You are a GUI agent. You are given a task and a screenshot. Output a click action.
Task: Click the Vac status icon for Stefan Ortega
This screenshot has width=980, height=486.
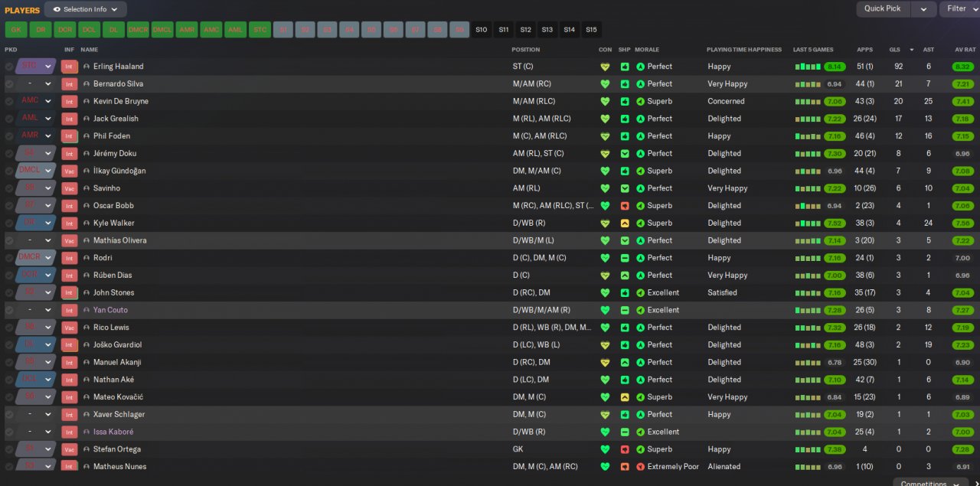[x=70, y=449]
